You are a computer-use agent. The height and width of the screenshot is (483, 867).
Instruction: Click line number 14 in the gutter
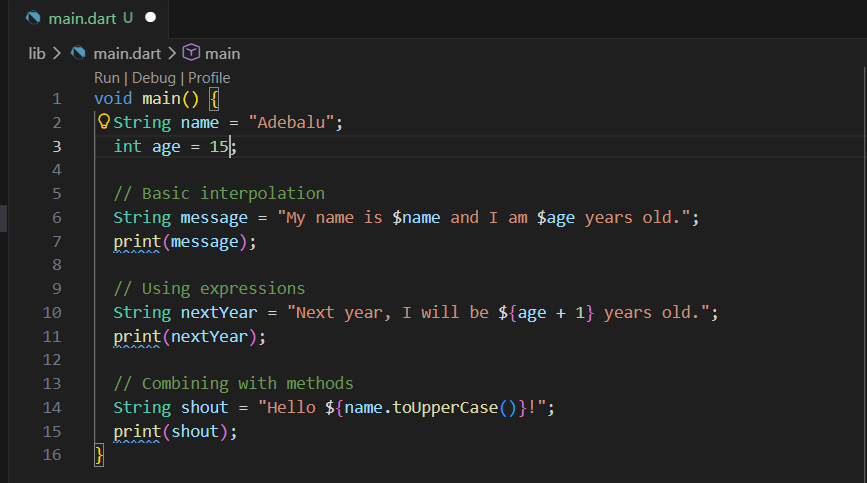tap(52, 408)
